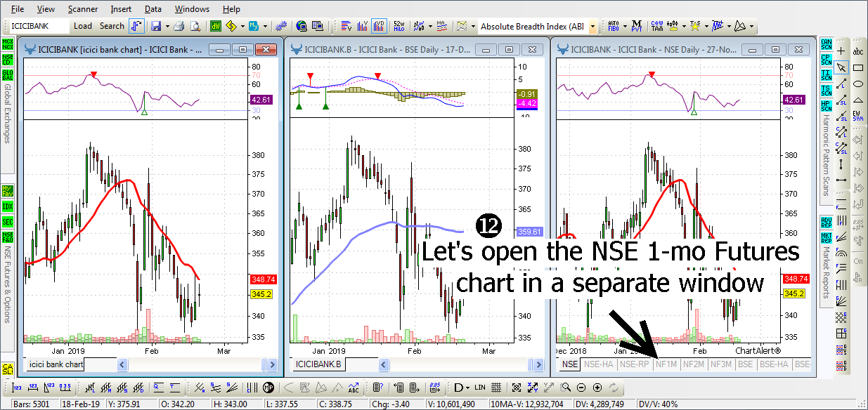
Task: Click the 52w HiLo toolbar icon
Action: point(399,26)
